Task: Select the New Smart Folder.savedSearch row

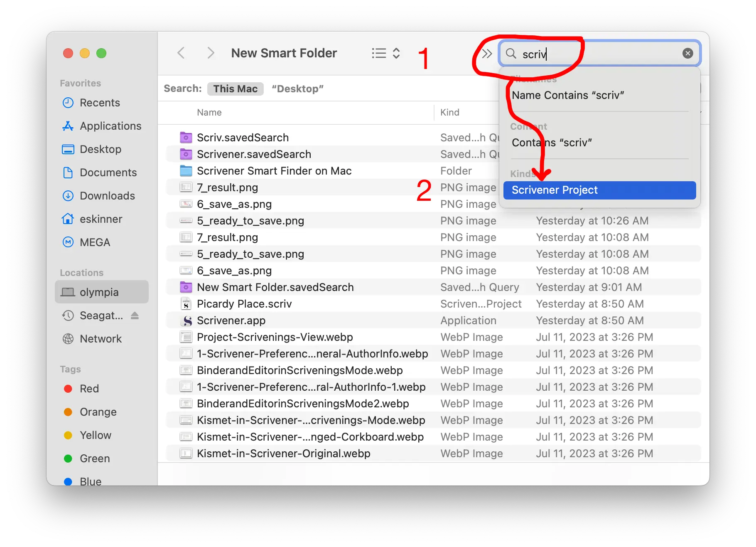Action: (x=434, y=287)
